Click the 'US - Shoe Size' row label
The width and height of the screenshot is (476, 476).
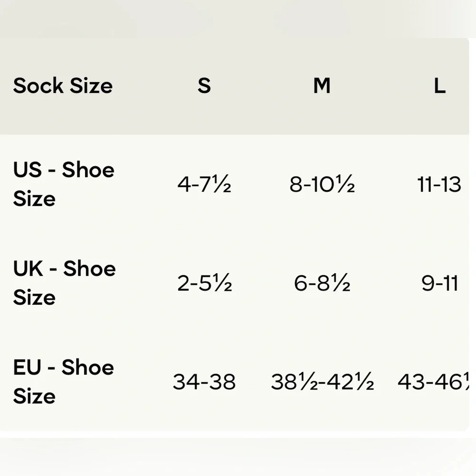click(64, 184)
